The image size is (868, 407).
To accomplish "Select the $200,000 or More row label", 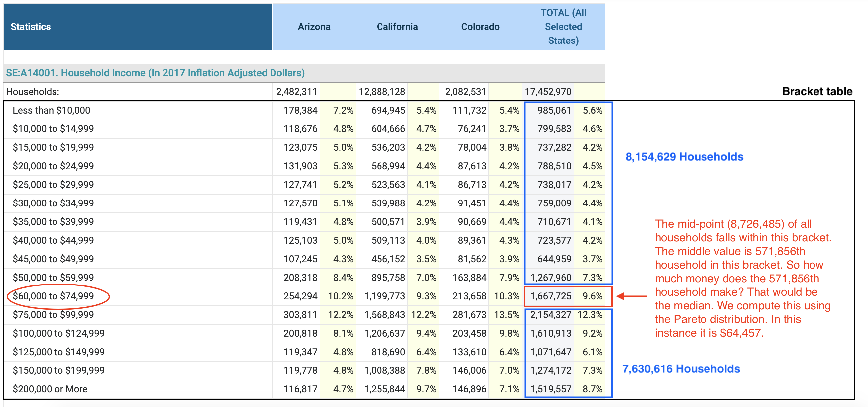I will [49, 389].
